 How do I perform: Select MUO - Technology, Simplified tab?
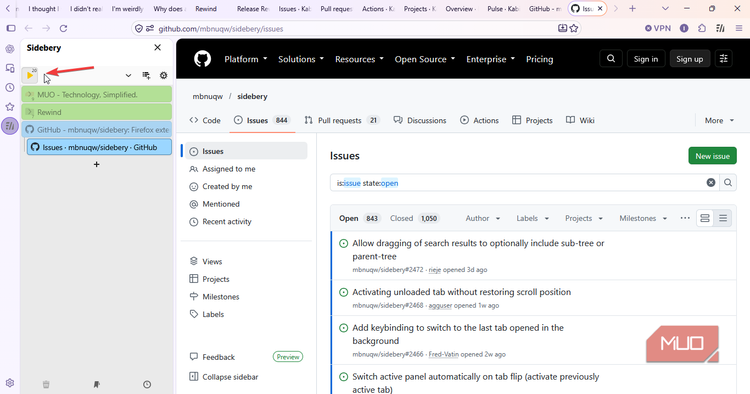97,95
